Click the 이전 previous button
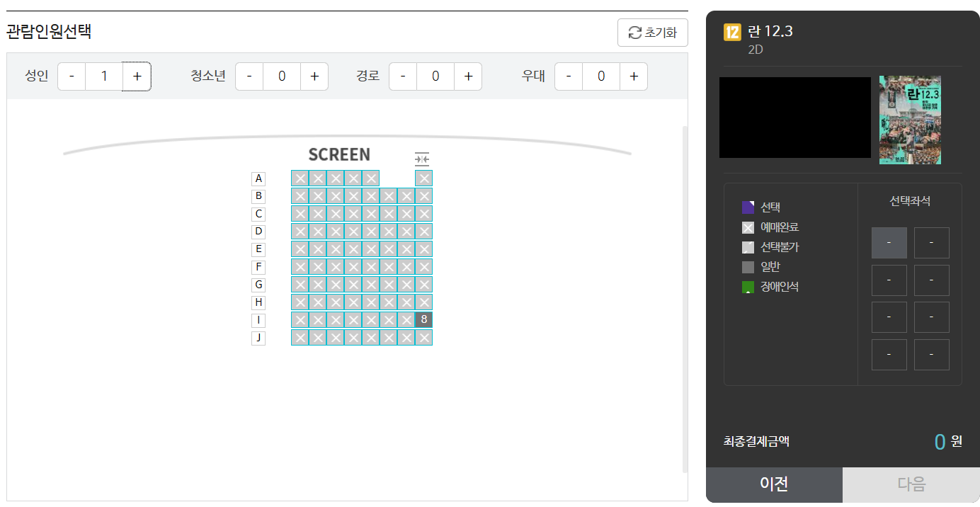This screenshot has height=507, width=980. click(x=774, y=484)
